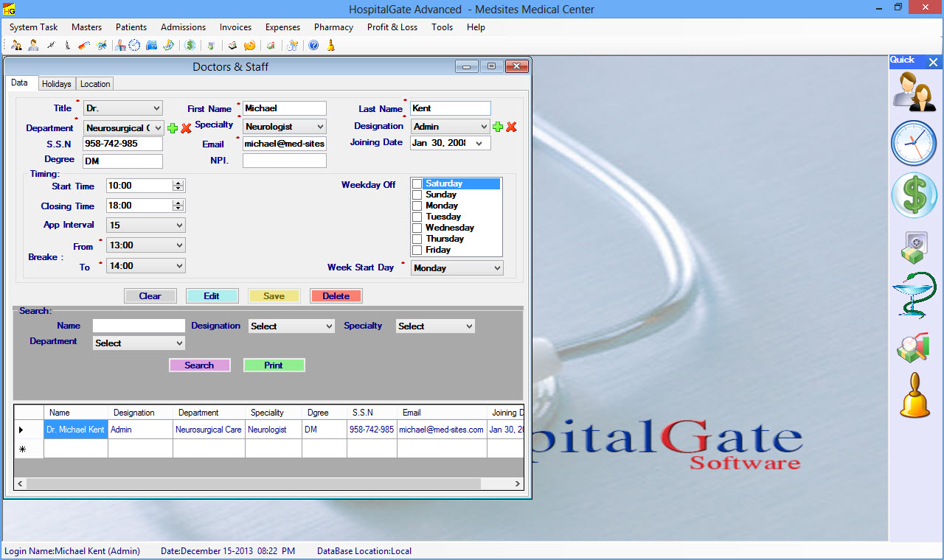Click the pharmacy snake-and-bowl icon

coord(913,295)
